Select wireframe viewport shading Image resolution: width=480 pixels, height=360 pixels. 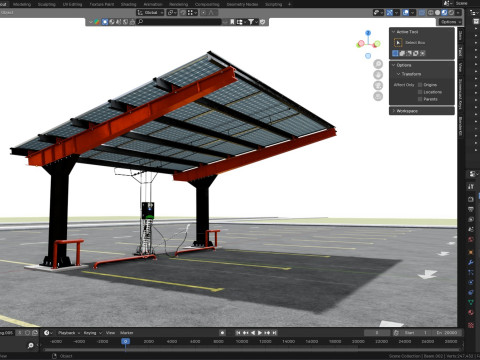tap(431, 13)
